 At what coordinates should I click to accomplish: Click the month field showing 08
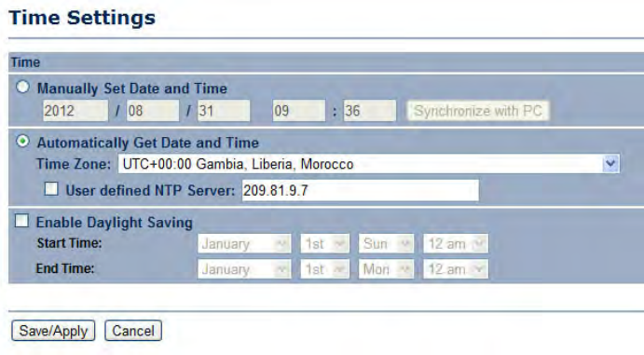click(153, 110)
